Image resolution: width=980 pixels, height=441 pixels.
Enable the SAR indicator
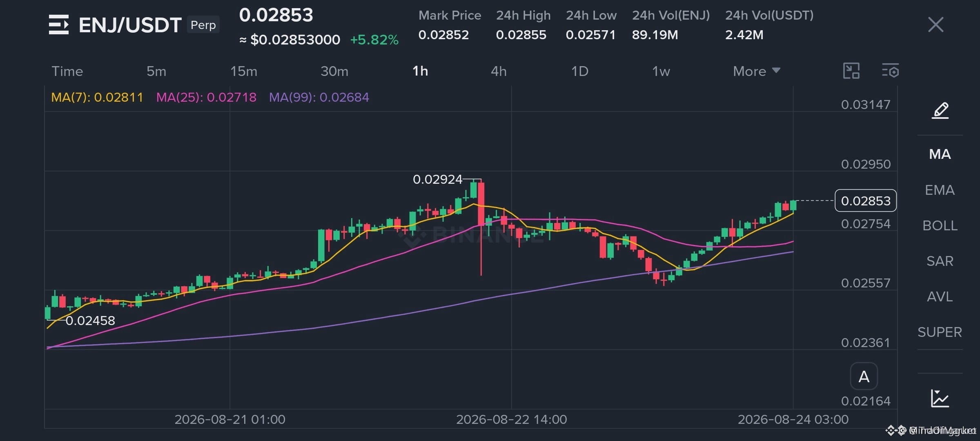click(940, 261)
